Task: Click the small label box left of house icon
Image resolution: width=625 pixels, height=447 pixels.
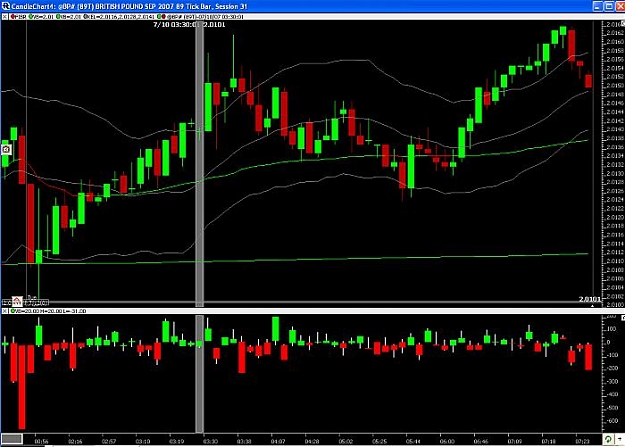Action: (6, 303)
